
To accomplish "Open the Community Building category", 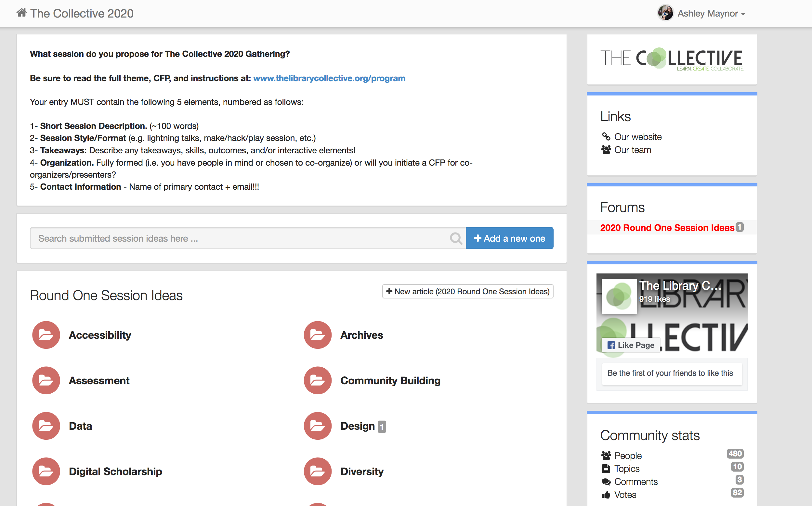I will 390,381.
